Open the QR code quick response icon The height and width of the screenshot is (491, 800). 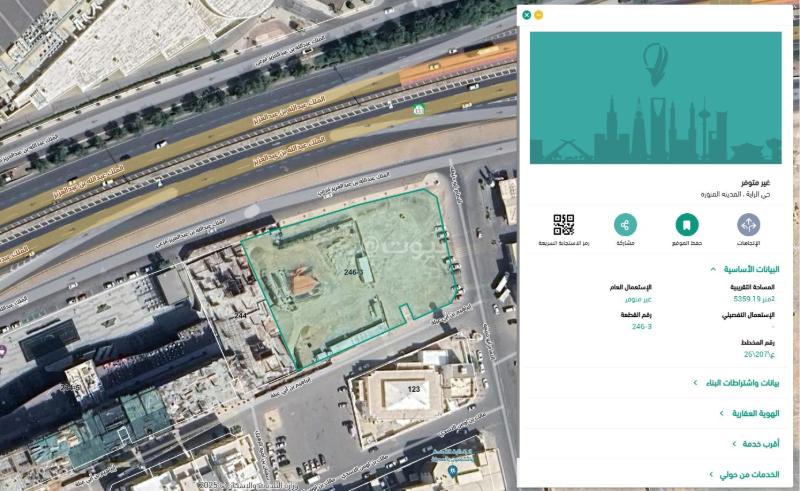564,225
